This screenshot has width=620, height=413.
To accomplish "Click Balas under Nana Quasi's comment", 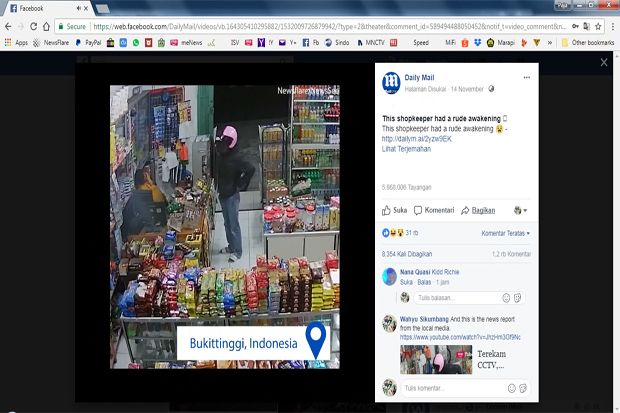I will pos(424,282).
